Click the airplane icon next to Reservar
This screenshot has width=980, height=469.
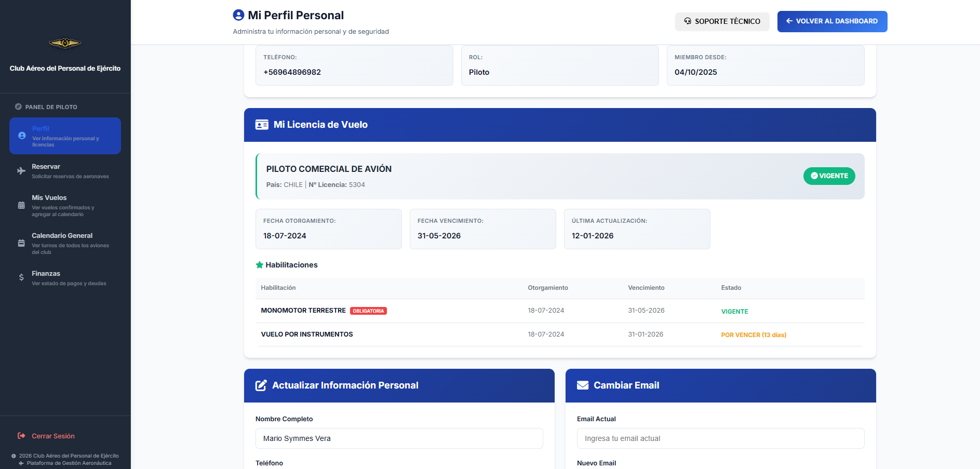tap(21, 171)
